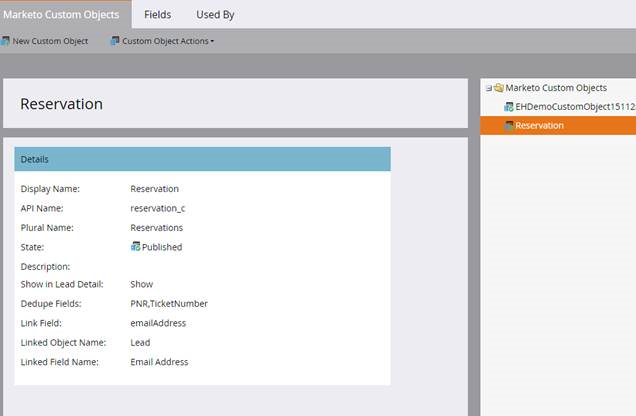
Task: Click the Linked Object Name value Lead
Action: pyautogui.click(x=140, y=343)
